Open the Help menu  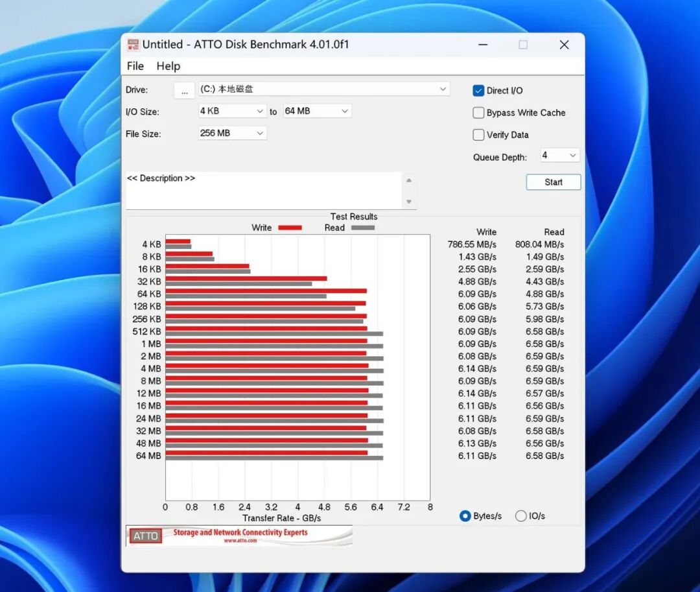(169, 66)
